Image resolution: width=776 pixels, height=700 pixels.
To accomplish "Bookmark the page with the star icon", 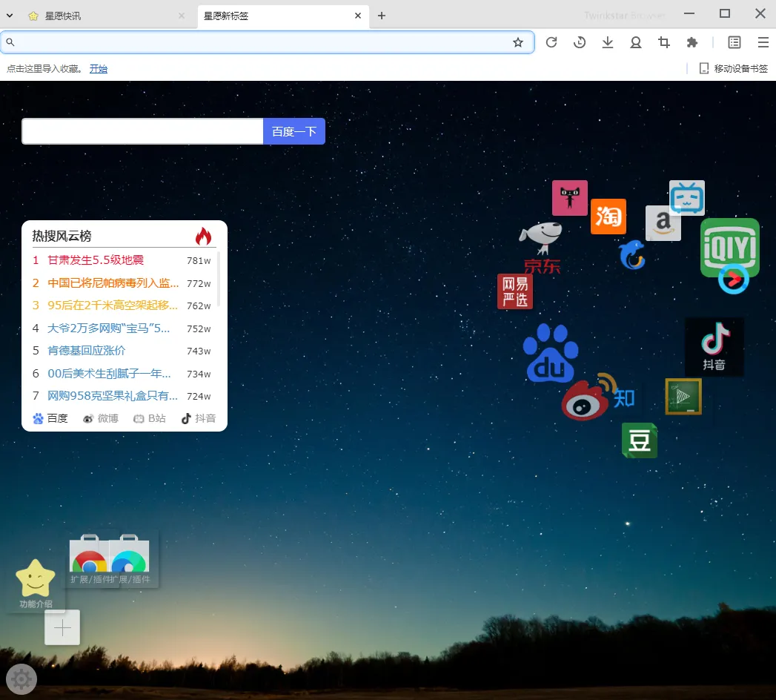I will click(x=518, y=42).
